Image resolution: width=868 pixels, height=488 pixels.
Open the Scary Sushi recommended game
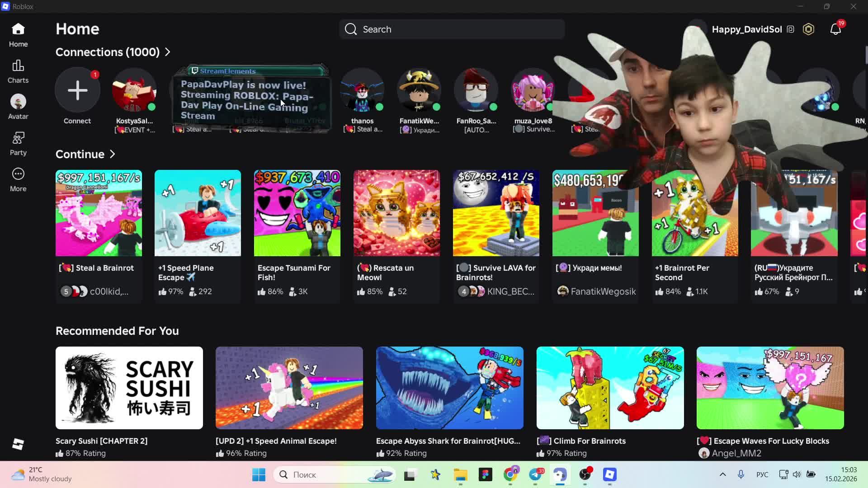tap(129, 388)
